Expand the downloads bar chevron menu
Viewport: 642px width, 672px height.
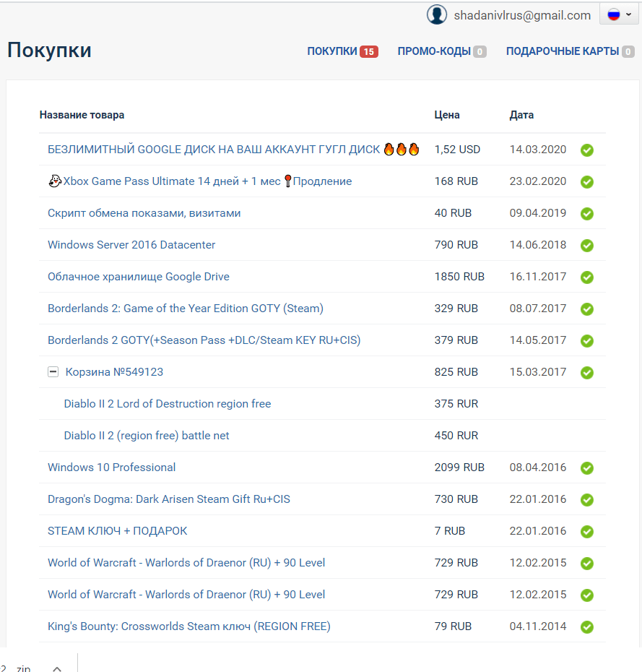coord(57,668)
